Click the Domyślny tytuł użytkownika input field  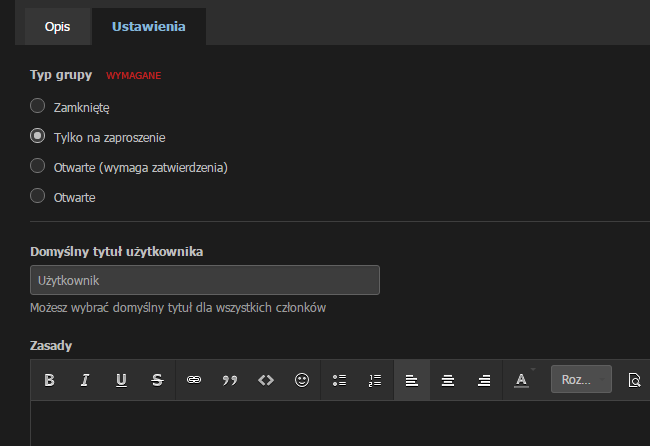point(205,280)
